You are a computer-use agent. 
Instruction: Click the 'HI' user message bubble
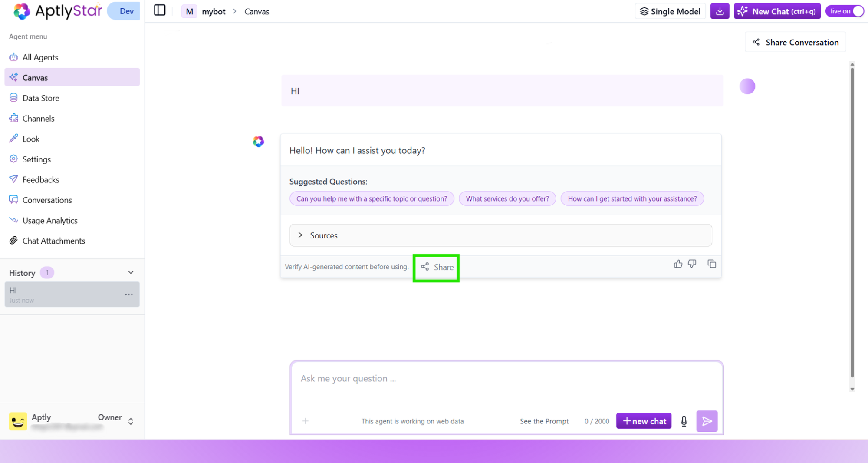[502, 90]
